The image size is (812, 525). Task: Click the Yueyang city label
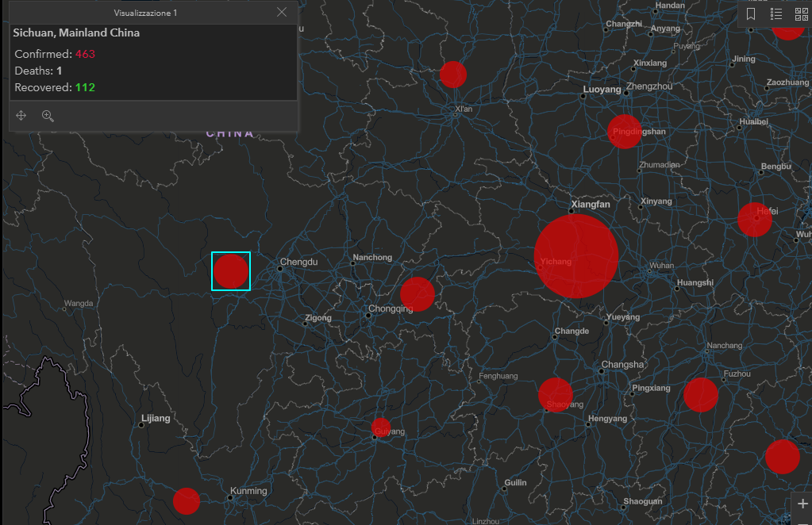pyautogui.click(x=623, y=317)
